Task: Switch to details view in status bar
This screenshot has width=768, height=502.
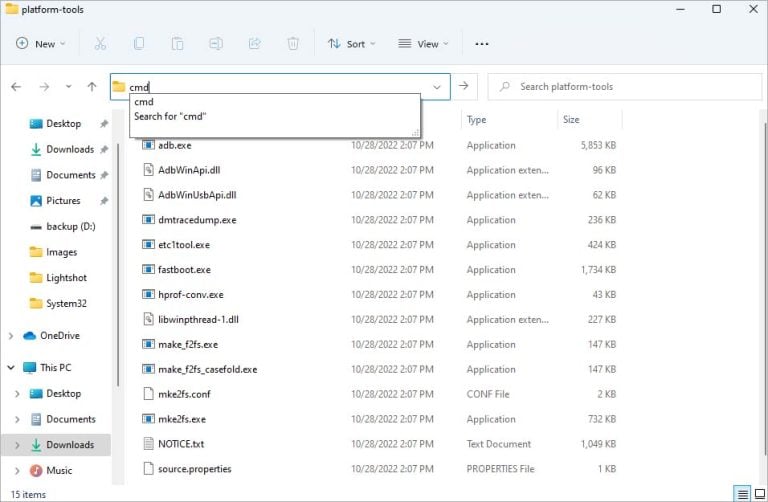Action: tap(742, 494)
